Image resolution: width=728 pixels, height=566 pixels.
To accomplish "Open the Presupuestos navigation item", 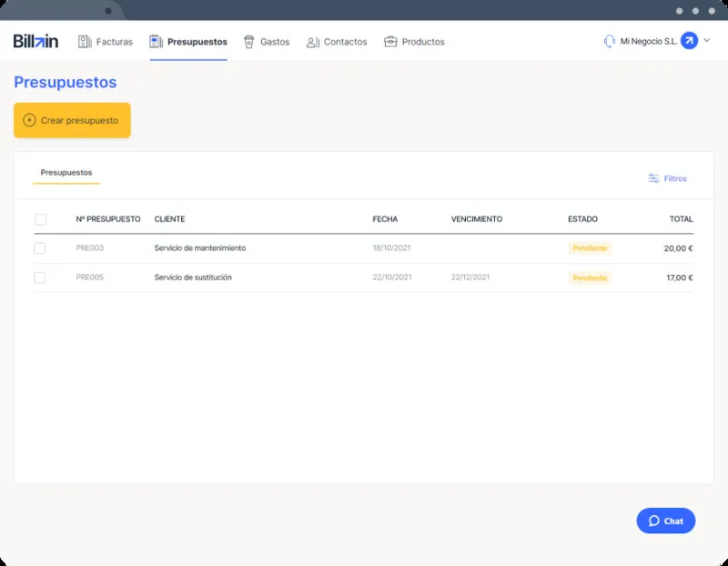I will pos(188,42).
